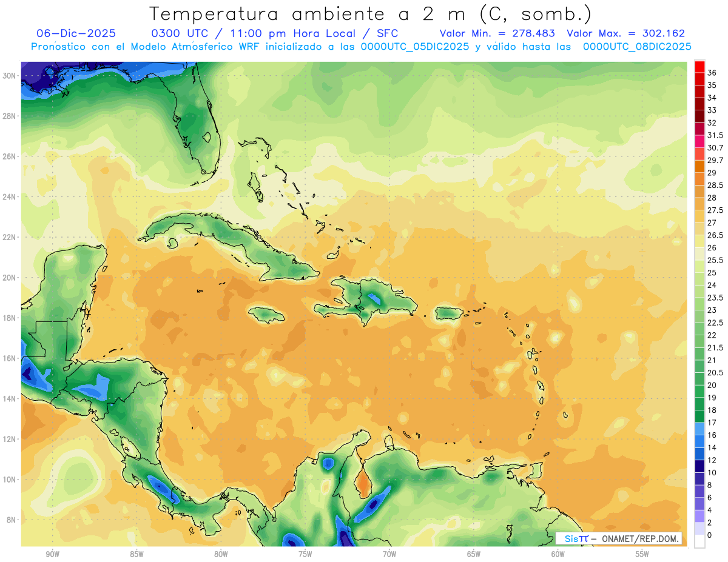Click the legend value "25.5"
This screenshot has height=562, width=728.
coord(715,260)
